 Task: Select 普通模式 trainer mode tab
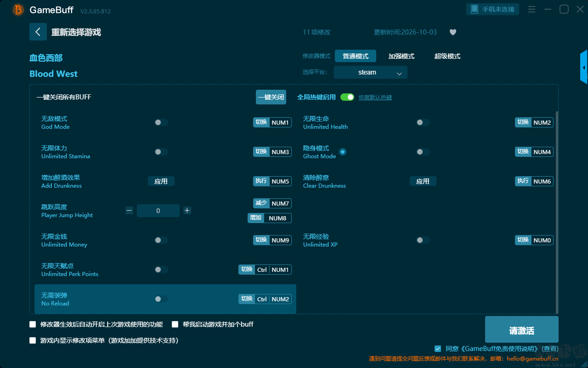point(356,56)
